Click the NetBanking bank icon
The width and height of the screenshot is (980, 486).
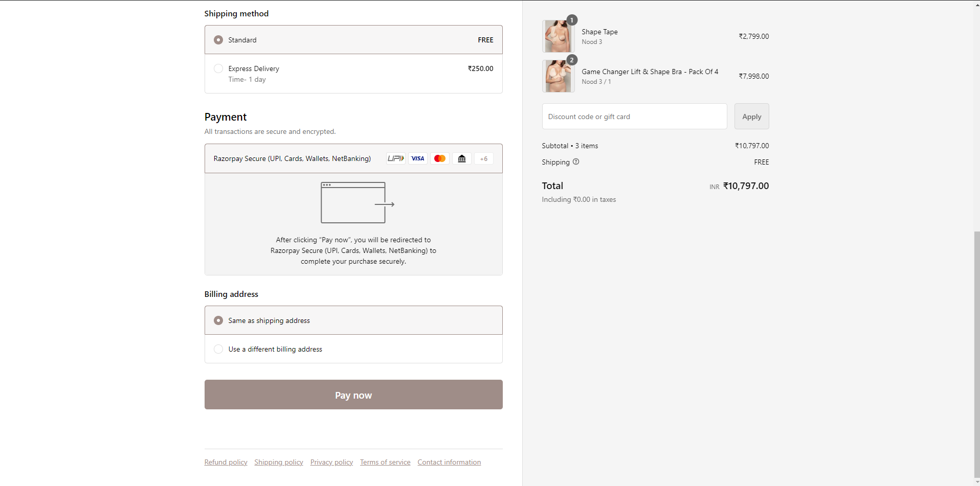[462, 158]
